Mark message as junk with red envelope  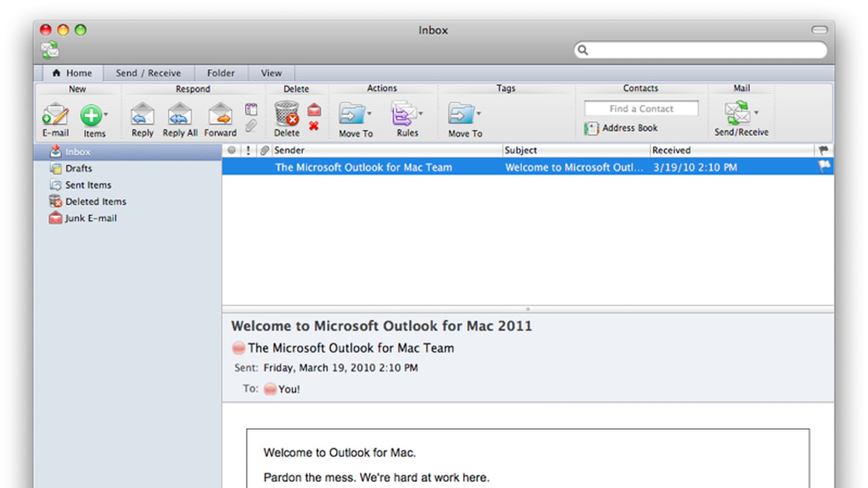(314, 110)
